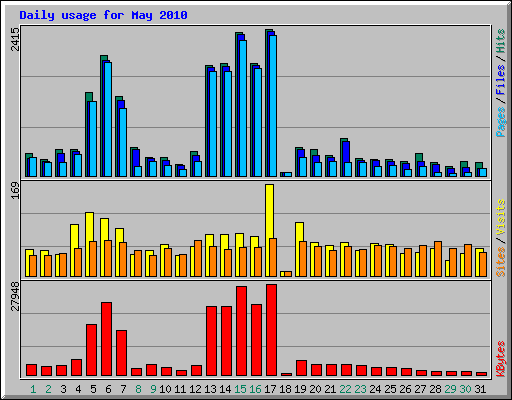The image size is (512, 400).
Task: Click day 23 on the x-axis
Action: [360, 389]
